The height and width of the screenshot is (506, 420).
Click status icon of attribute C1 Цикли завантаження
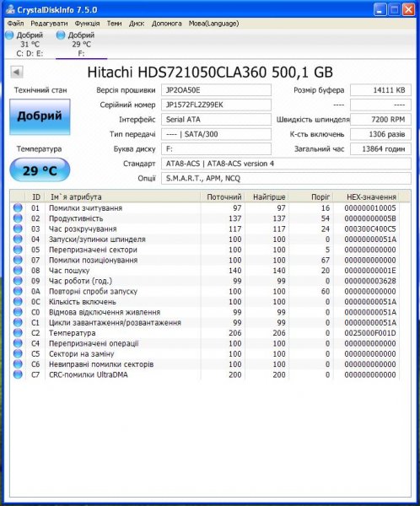point(18,322)
